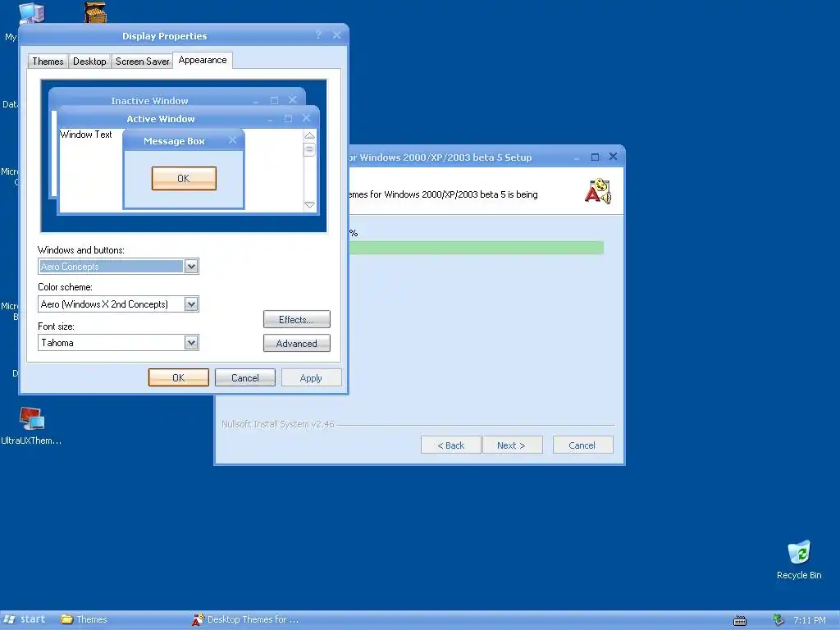Image resolution: width=840 pixels, height=630 pixels.
Task: Switch to the Screen Saver tab
Action: [x=142, y=61]
